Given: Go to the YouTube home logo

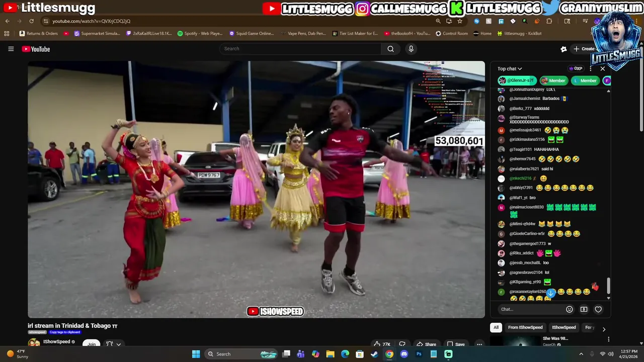Looking at the screenshot, I should point(36,49).
